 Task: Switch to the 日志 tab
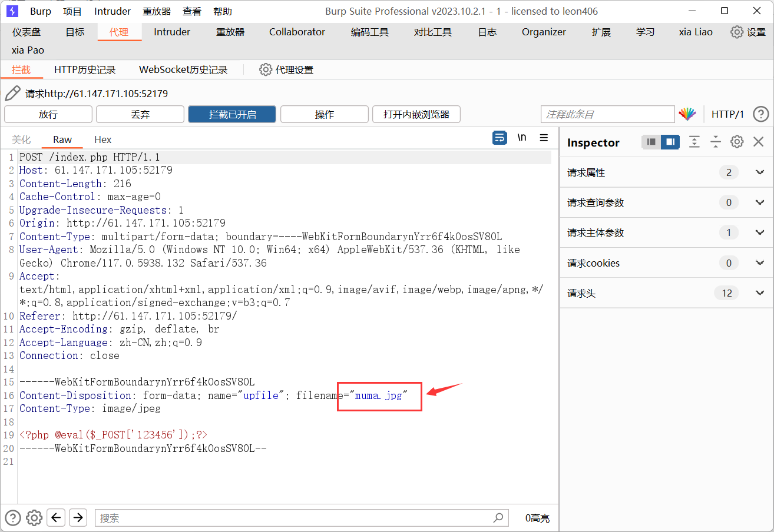tap(487, 32)
